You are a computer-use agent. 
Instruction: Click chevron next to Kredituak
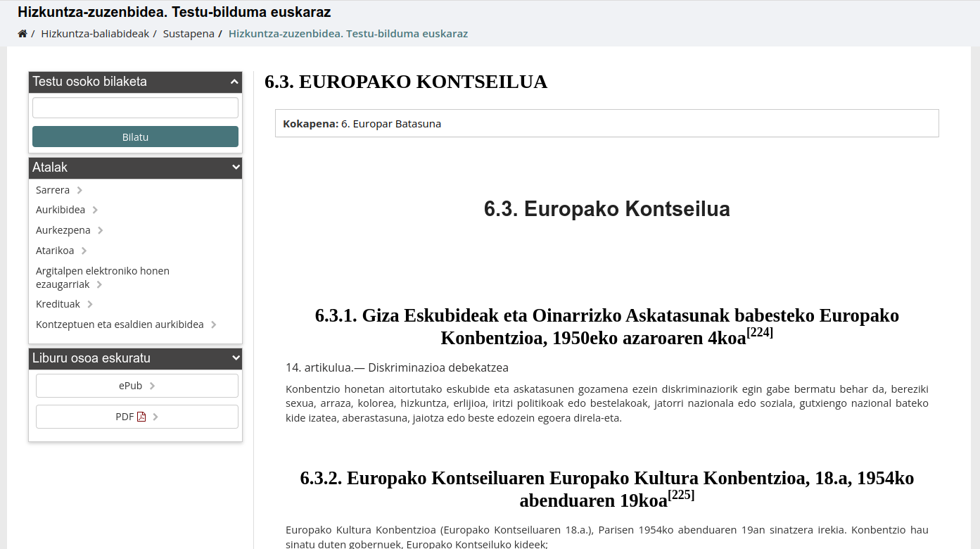coord(90,304)
